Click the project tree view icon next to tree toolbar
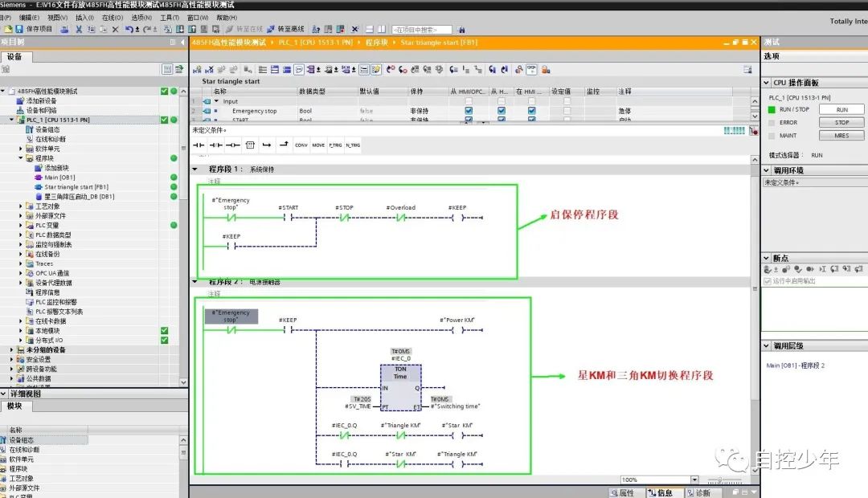Screen dimensions: 868x498 tap(167, 69)
